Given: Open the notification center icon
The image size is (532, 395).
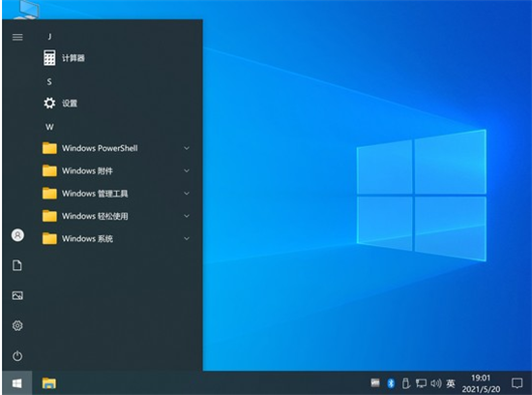Looking at the screenshot, I should click(x=517, y=383).
